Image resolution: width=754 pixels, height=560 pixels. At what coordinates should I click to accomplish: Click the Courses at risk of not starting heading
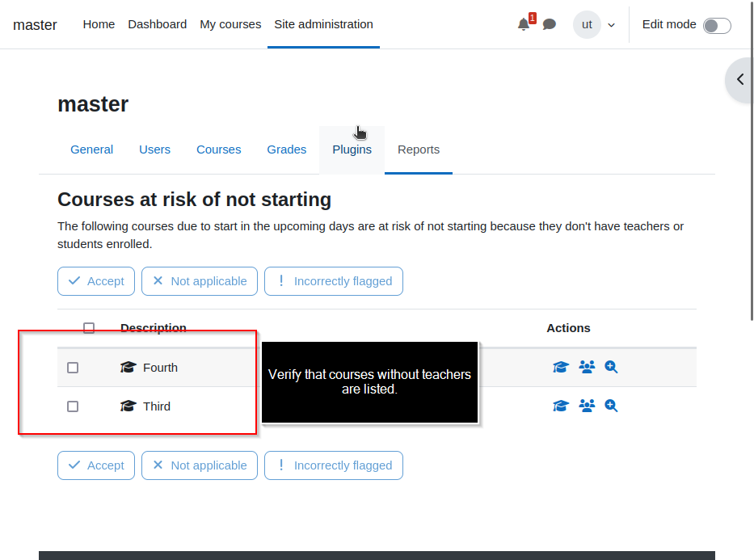pyautogui.click(x=194, y=200)
